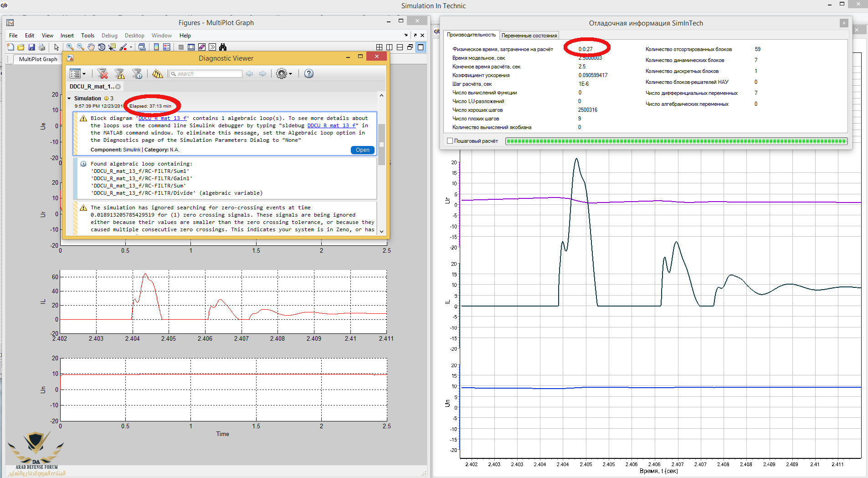Close the Отладочная информация SimInTech window
Image resolution: width=868 pixels, height=478 pixels.
pos(844,23)
